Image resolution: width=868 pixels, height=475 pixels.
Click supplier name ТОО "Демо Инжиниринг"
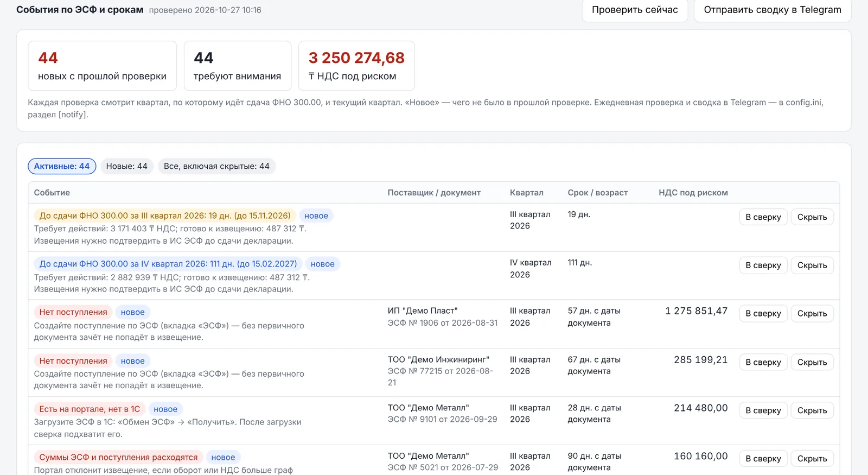[x=438, y=360]
